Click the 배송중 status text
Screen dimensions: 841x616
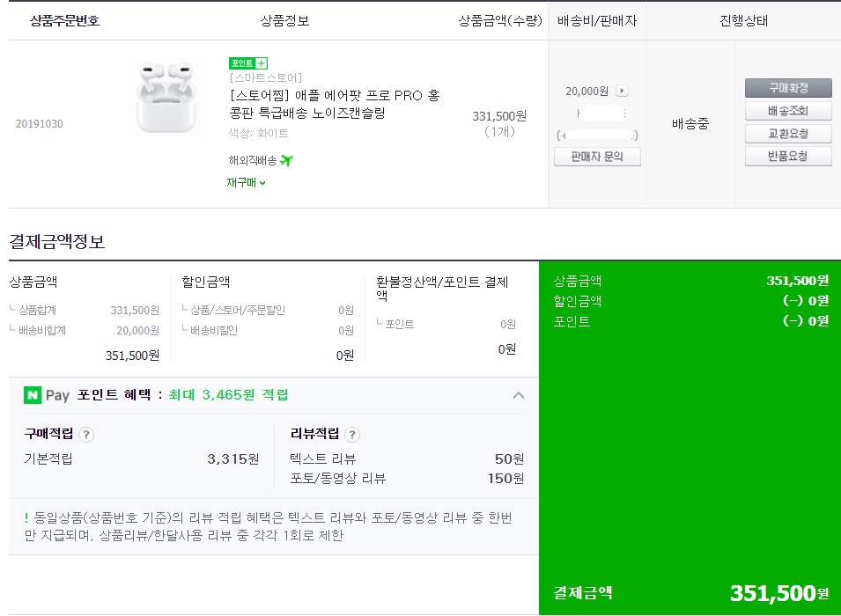pyautogui.click(x=690, y=124)
